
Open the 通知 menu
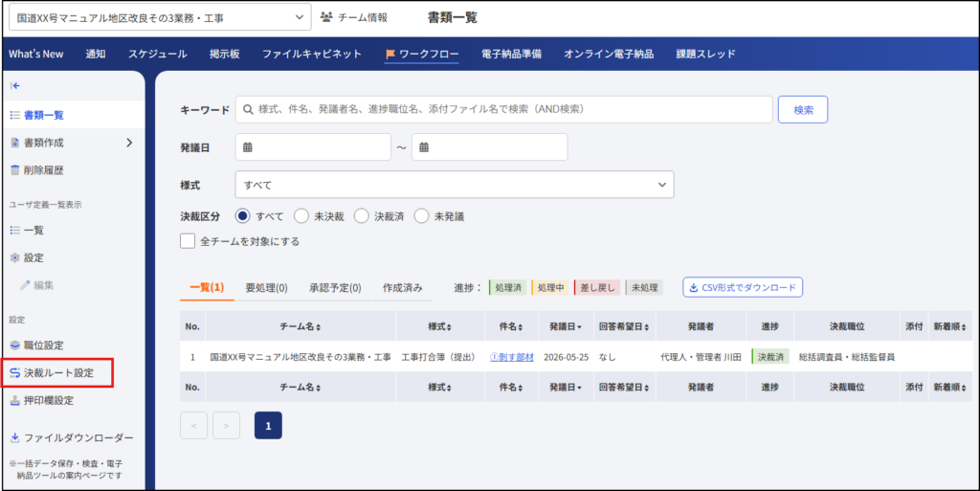coord(96,55)
